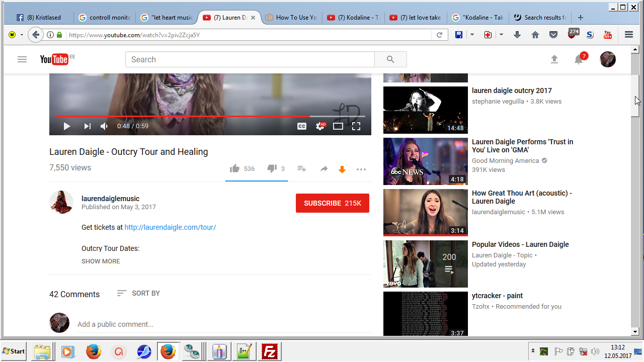
Task: Switch to the 'Search results' tab
Action: click(539, 18)
